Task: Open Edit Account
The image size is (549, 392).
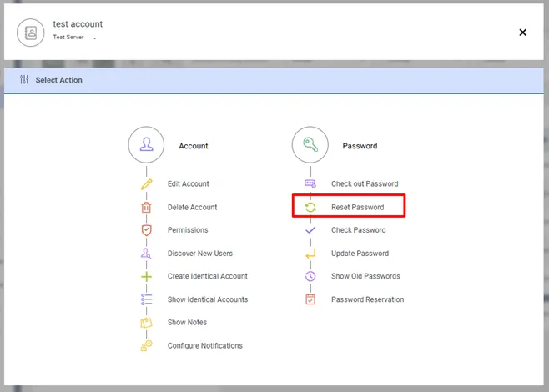Action: (189, 184)
